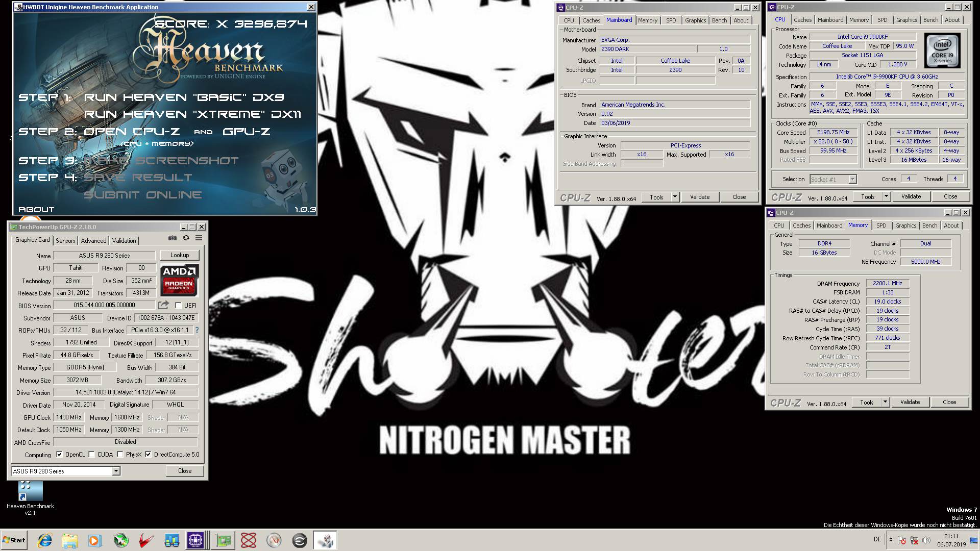
Task: Select Caches tab in Mainboard CPU-Z window
Action: tap(591, 20)
